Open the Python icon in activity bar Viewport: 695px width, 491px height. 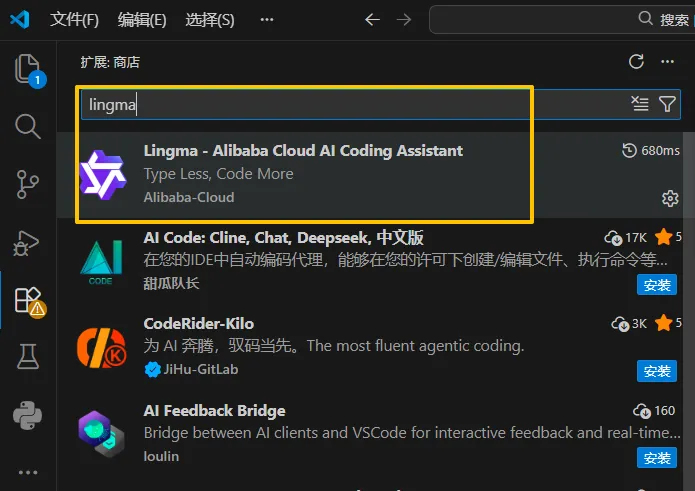pyautogui.click(x=28, y=414)
